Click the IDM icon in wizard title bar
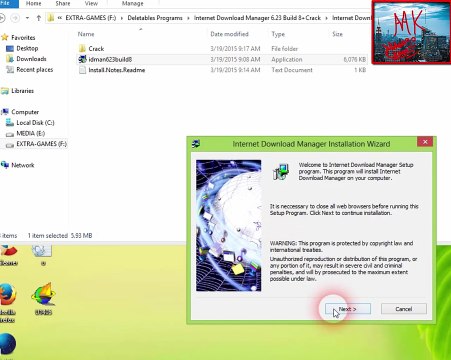 pyautogui.click(x=196, y=144)
